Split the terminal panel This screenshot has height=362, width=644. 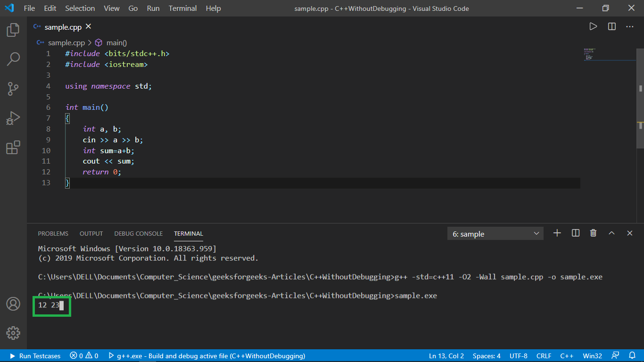(x=575, y=233)
